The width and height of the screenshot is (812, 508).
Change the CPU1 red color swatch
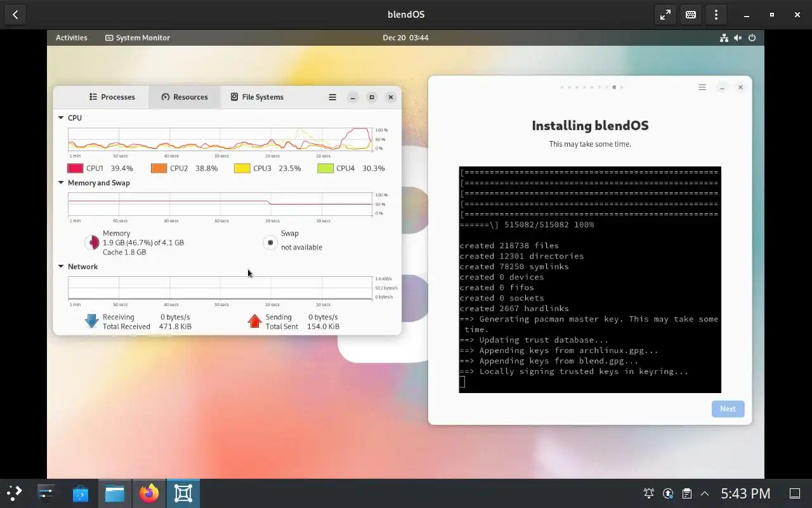[75, 168]
